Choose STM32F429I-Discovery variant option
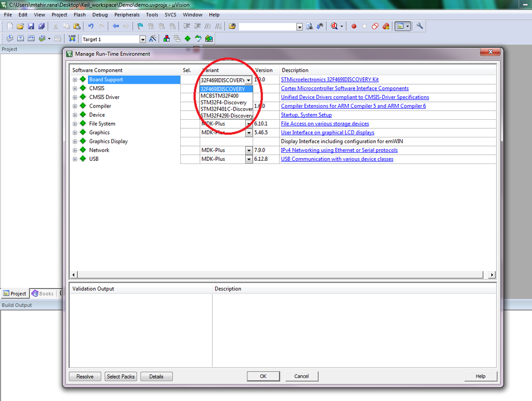The height and width of the screenshot is (401, 532). (x=227, y=116)
